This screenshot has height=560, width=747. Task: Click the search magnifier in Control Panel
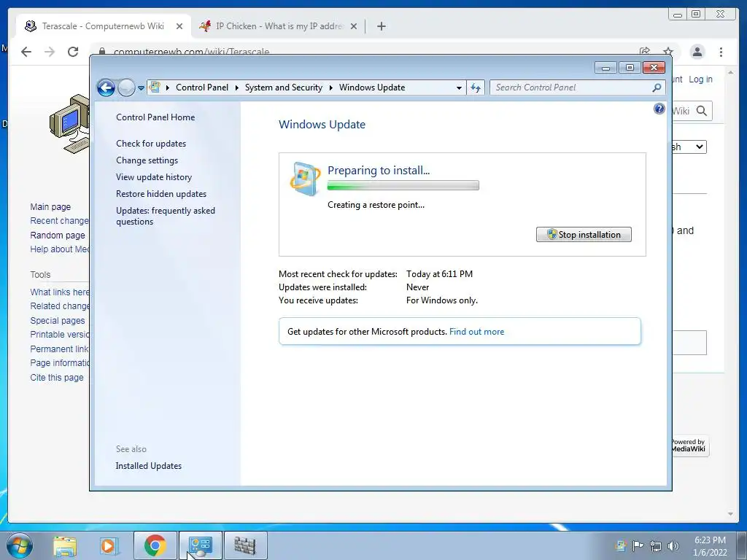click(x=657, y=87)
